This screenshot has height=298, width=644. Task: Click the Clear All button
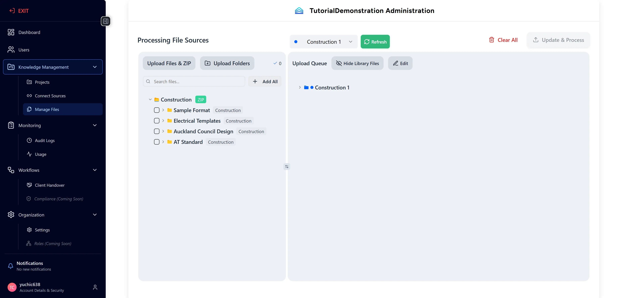pos(503,40)
